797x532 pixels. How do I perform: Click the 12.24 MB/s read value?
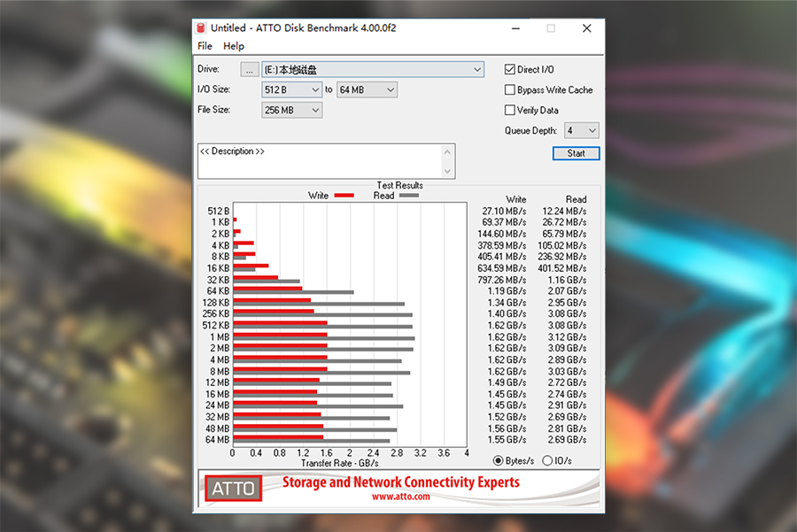tap(564, 211)
